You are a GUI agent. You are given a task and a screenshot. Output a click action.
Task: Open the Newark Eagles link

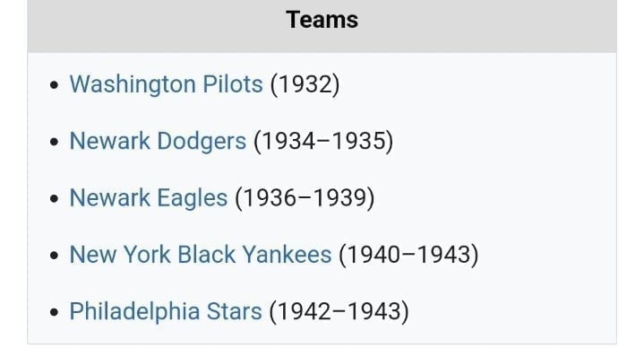(149, 198)
